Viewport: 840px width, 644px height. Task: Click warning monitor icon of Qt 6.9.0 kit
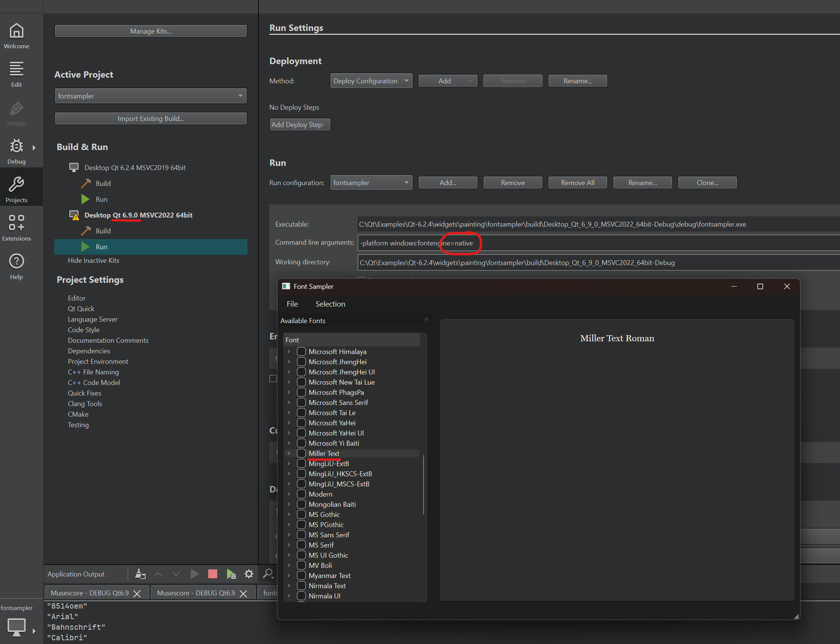74,215
